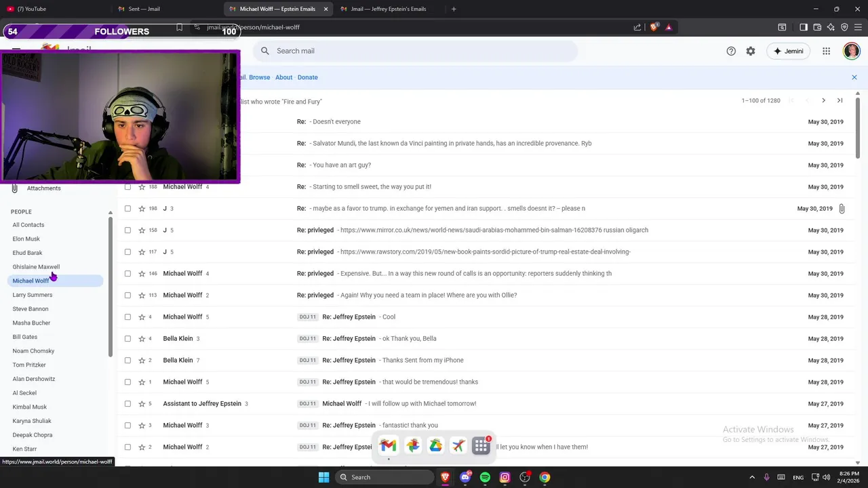Click the About link in banner
The width and height of the screenshot is (868, 488).
(x=283, y=77)
